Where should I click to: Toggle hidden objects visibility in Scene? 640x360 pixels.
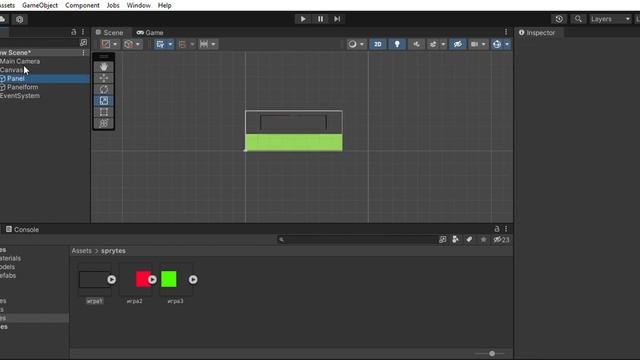[x=458, y=44]
